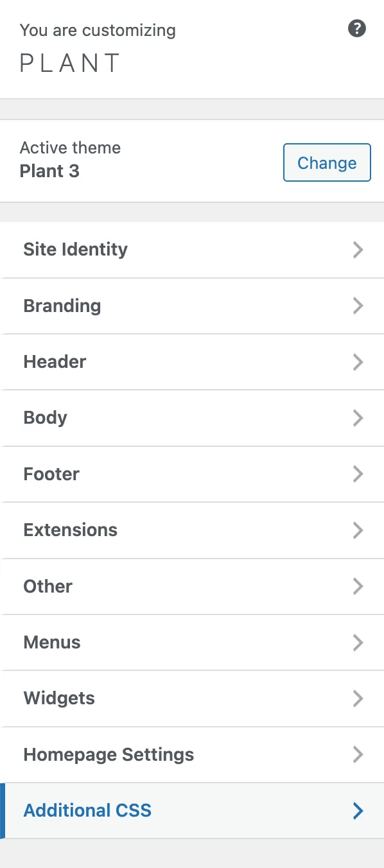The width and height of the screenshot is (384, 868).
Task: Expand the Homepage Settings section
Action: (x=193, y=754)
